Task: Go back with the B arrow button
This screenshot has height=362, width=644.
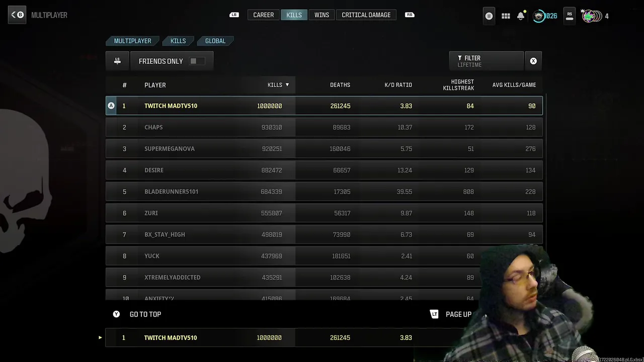Action: click(x=17, y=15)
